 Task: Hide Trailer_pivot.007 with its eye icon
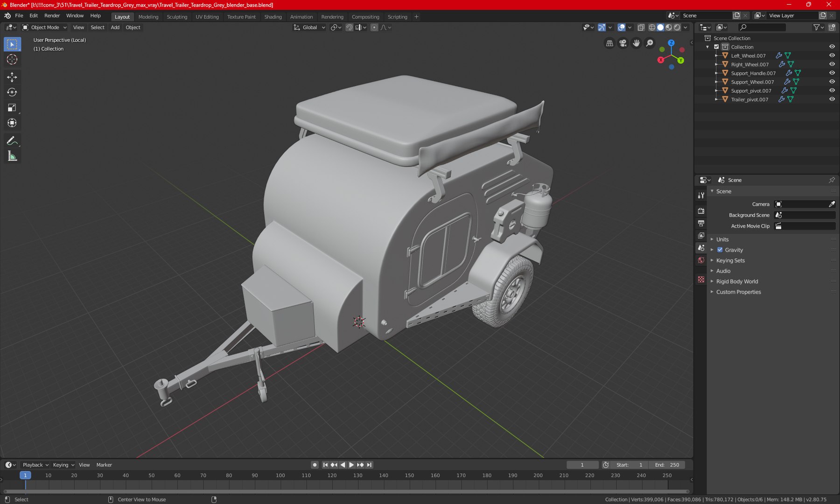(x=832, y=99)
